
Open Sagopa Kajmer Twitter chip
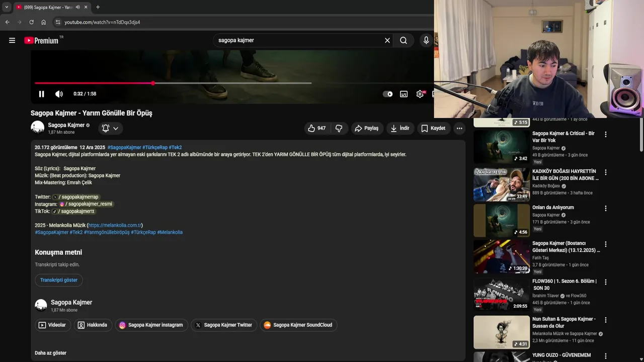224,325
